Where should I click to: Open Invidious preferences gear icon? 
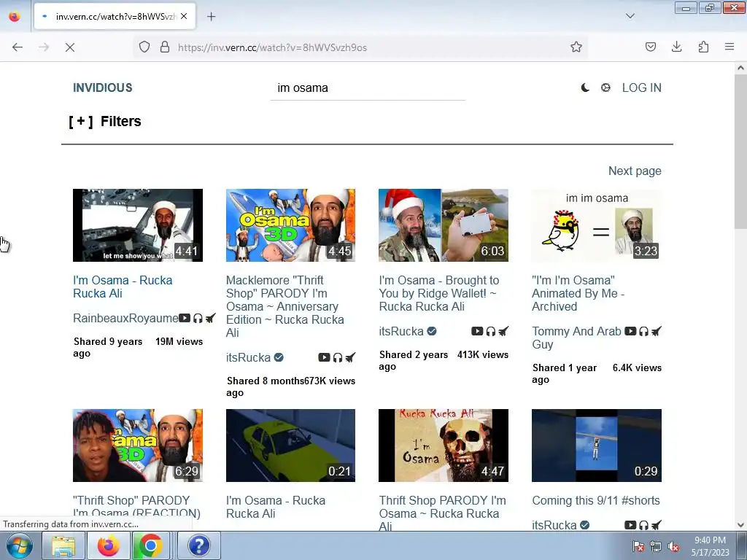tap(605, 87)
